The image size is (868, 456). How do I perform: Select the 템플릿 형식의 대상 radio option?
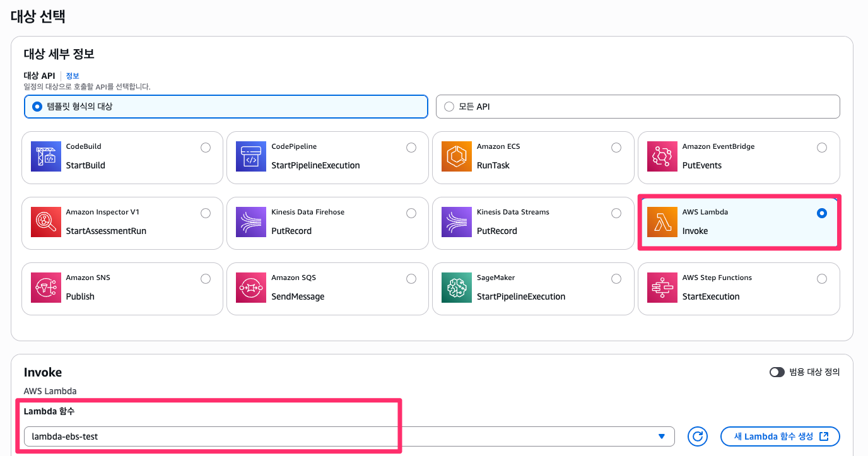pyautogui.click(x=37, y=107)
